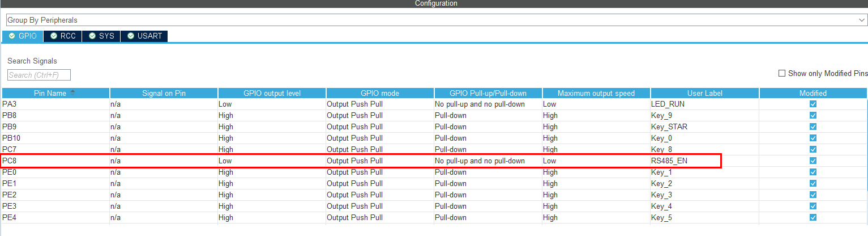Select the PB8 pin name cell
This screenshot has width=868, height=236.
(x=55, y=116)
